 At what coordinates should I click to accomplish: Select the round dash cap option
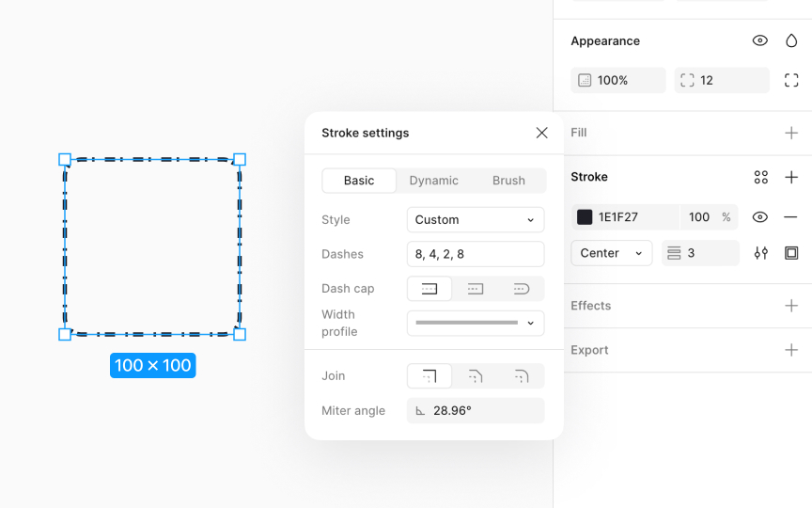(x=522, y=289)
